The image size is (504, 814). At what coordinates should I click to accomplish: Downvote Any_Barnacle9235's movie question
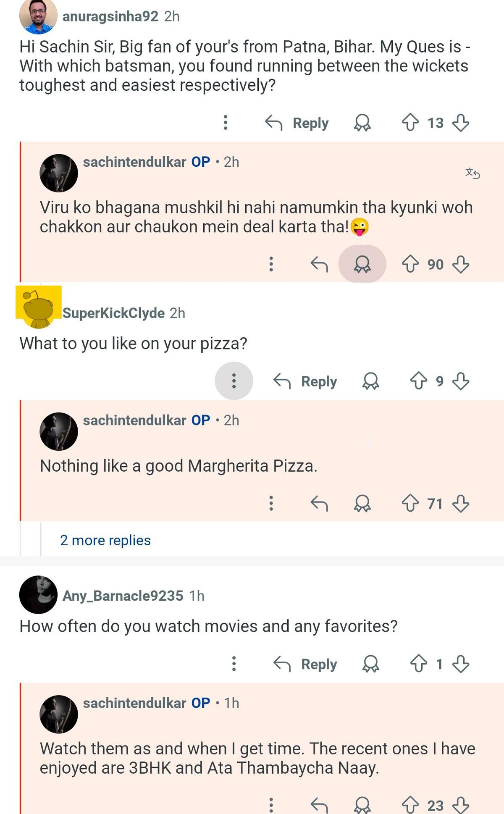coord(461,664)
